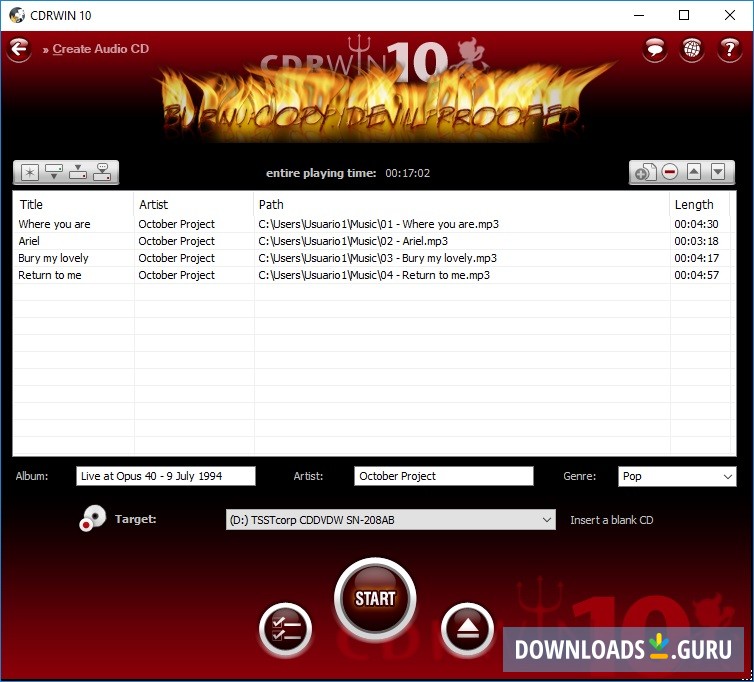Click the disc icon next to Target

click(92, 518)
